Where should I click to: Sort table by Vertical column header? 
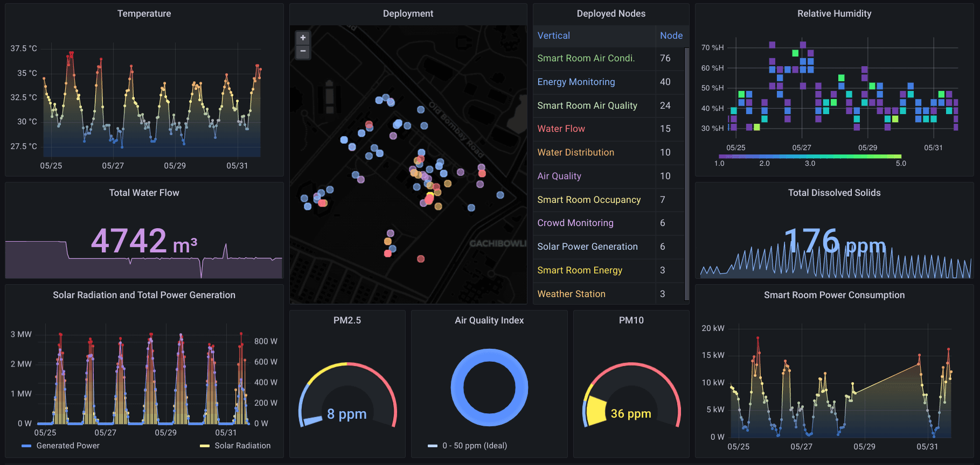[x=553, y=36]
